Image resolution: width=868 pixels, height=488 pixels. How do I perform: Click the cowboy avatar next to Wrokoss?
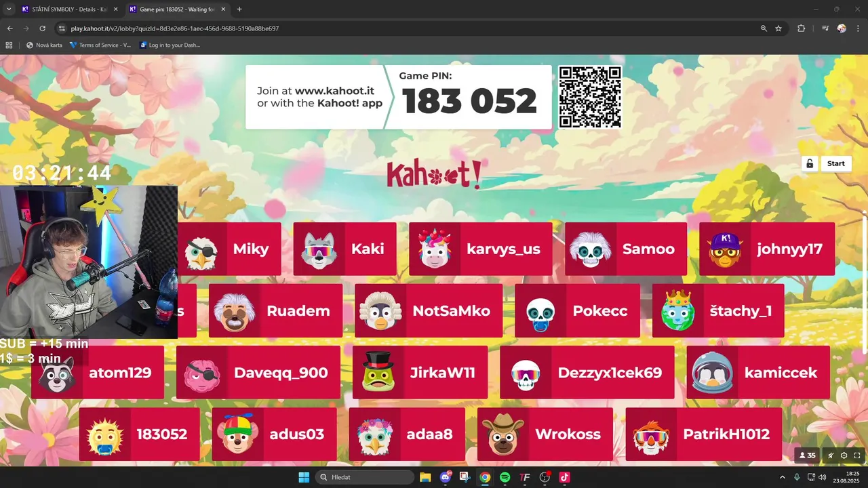coord(502,434)
